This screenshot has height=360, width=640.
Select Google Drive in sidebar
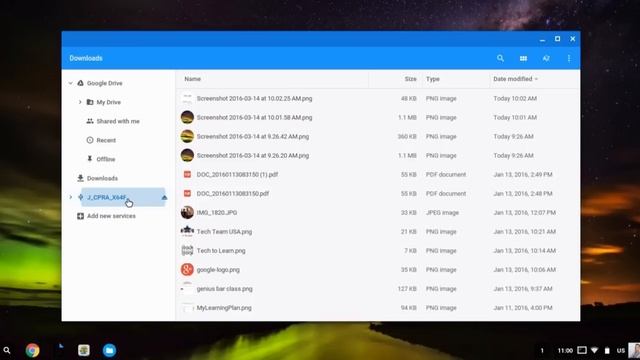tap(104, 83)
